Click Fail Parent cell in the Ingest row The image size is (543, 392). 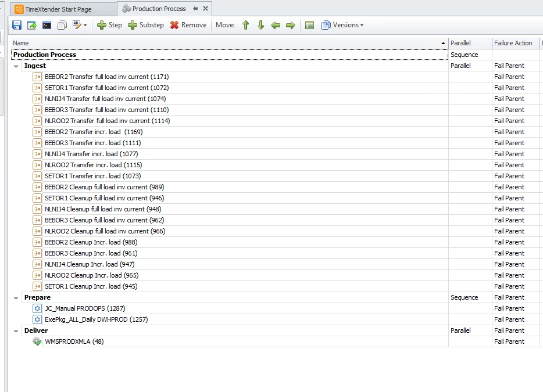point(515,66)
